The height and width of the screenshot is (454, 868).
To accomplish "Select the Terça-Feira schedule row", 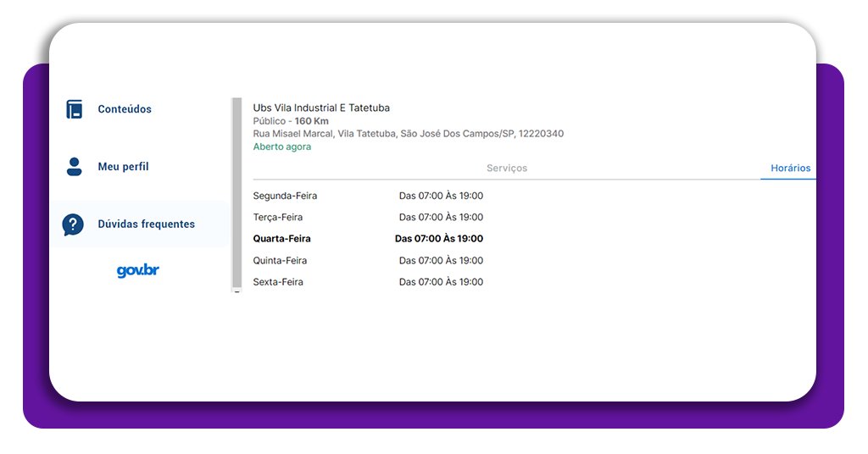I will coord(368,218).
